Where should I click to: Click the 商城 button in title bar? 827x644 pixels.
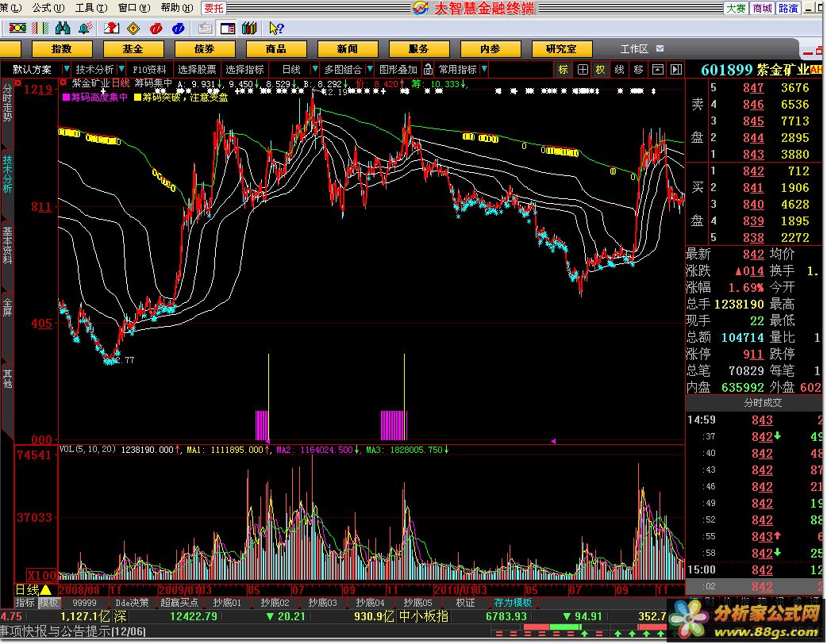click(x=762, y=8)
